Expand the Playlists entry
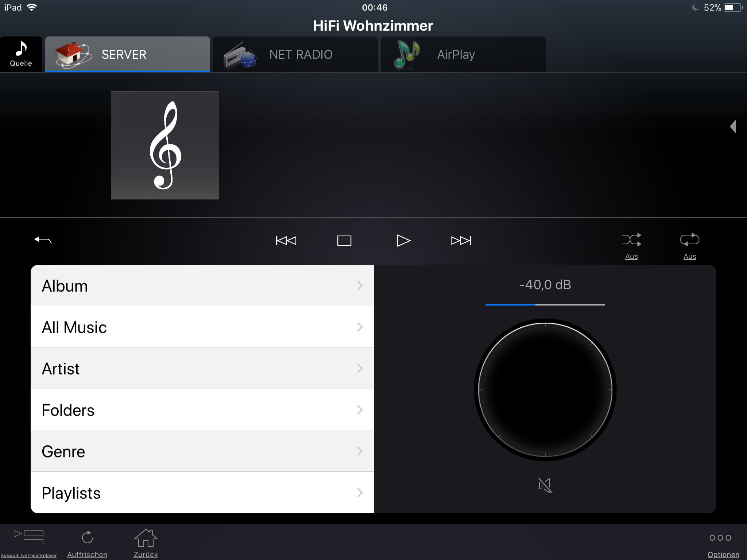 click(x=202, y=493)
